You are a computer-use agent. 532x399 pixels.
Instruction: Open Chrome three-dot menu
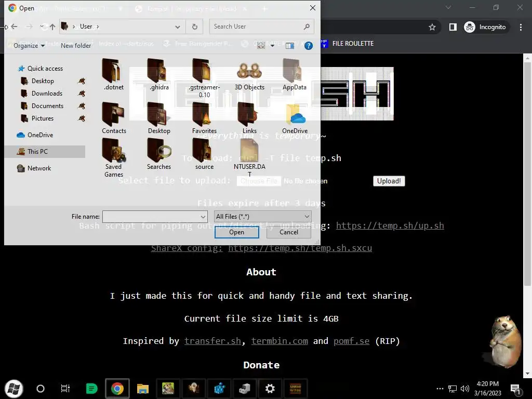(521, 27)
